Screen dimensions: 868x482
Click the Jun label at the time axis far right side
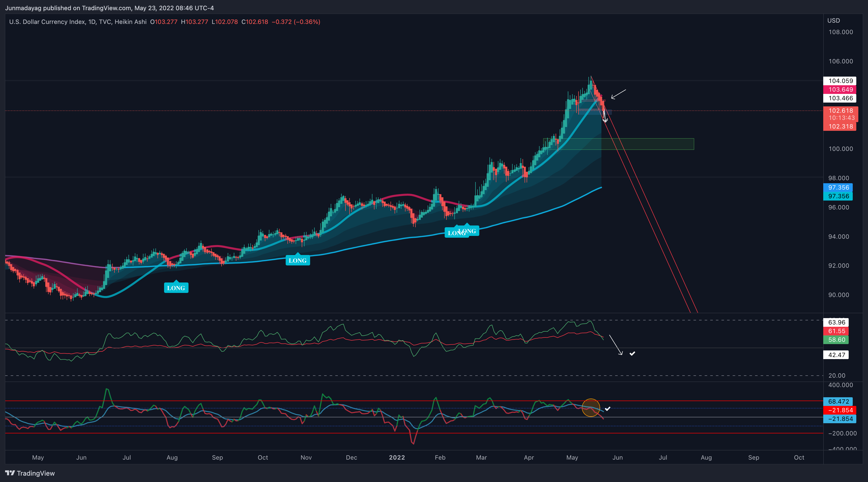(x=618, y=457)
